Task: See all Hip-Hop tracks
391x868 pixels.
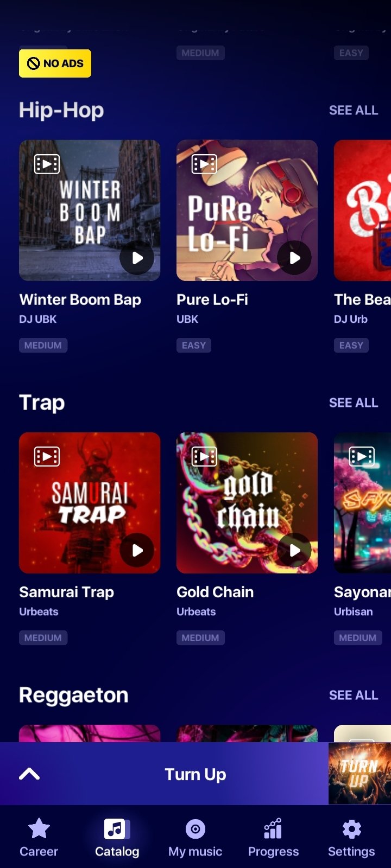Action: pos(354,110)
